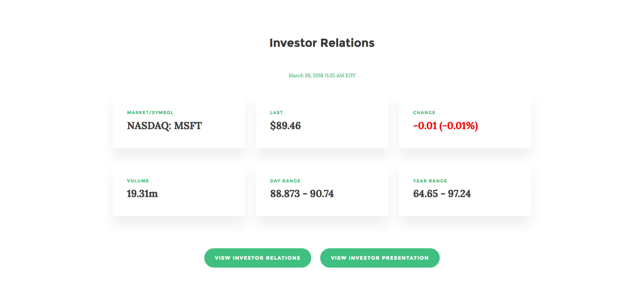Click the Investor Relations heading

[322, 43]
